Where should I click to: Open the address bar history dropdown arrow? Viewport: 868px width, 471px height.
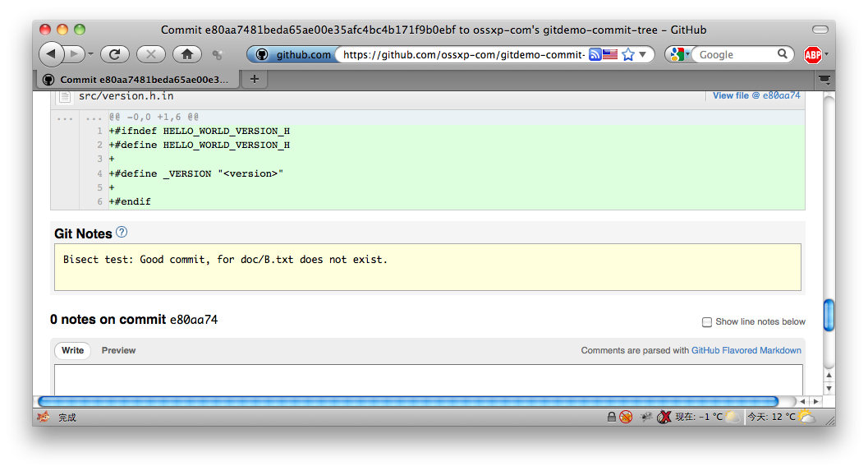(x=643, y=54)
